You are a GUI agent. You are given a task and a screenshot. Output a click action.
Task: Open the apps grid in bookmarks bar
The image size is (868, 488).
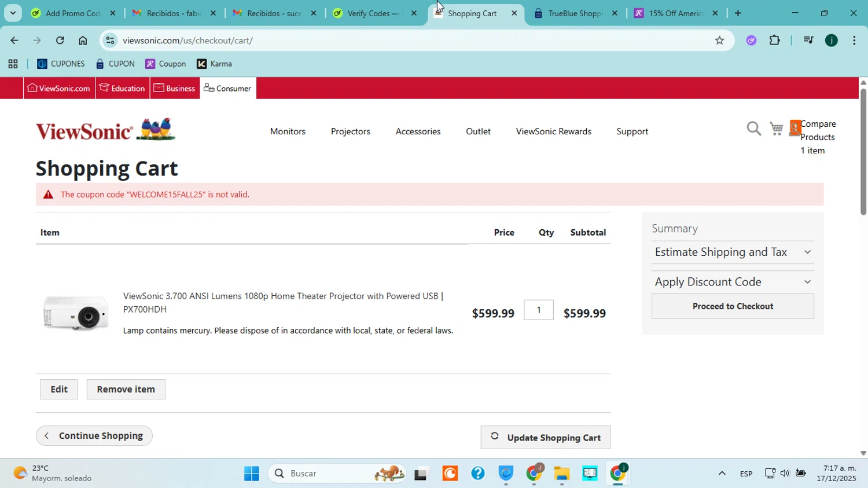pos(13,64)
